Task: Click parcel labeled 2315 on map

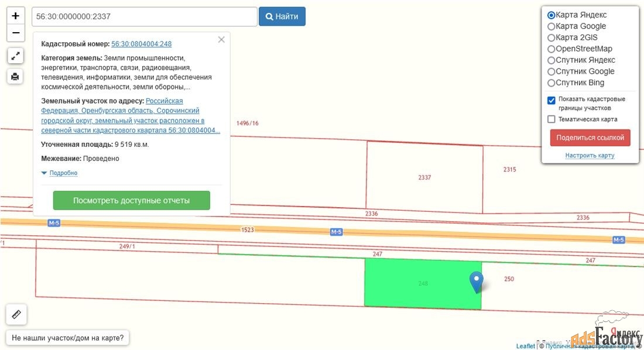Action: tap(510, 169)
